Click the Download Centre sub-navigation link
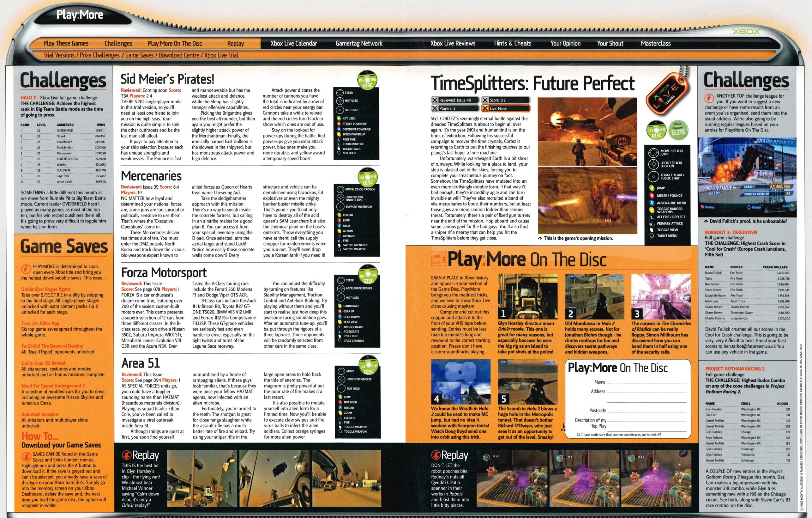Viewport: 812px width, 518px height. pos(179,55)
